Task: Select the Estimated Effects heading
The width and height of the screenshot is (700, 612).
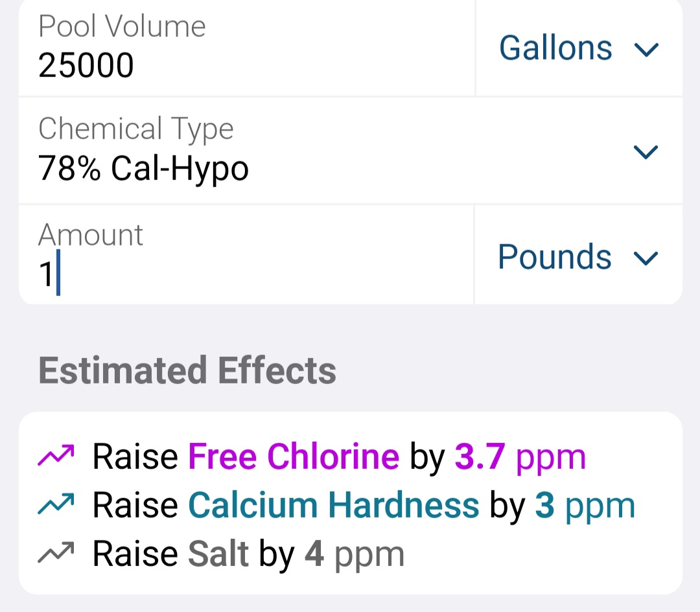Action: tap(187, 370)
